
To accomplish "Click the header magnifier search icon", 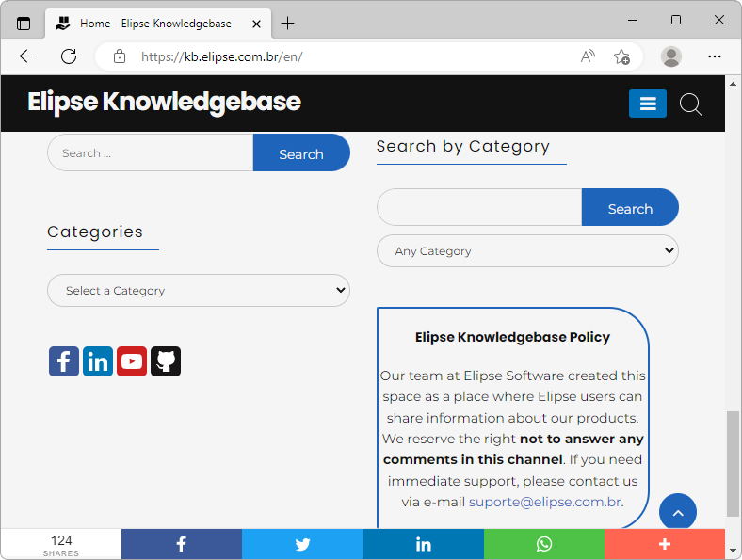I will (x=691, y=104).
